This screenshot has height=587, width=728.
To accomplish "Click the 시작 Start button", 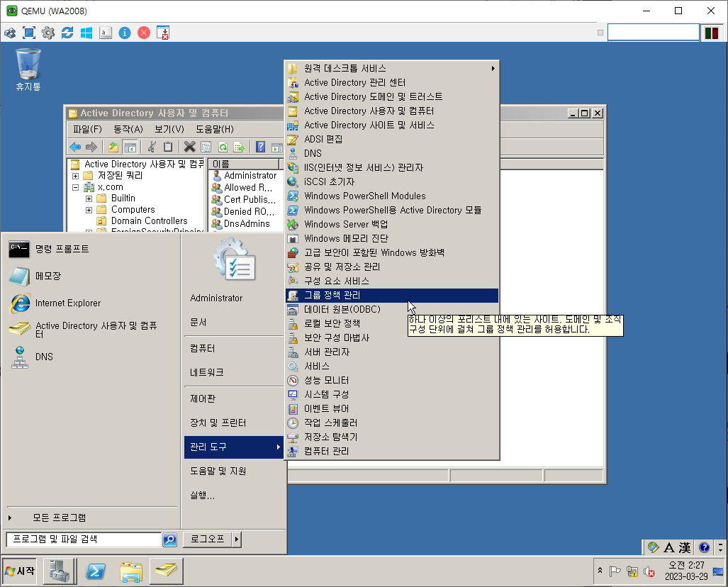I will pyautogui.click(x=20, y=571).
